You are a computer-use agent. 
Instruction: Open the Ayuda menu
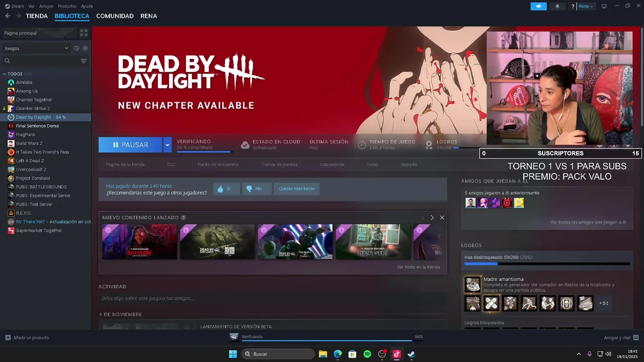click(87, 6)
